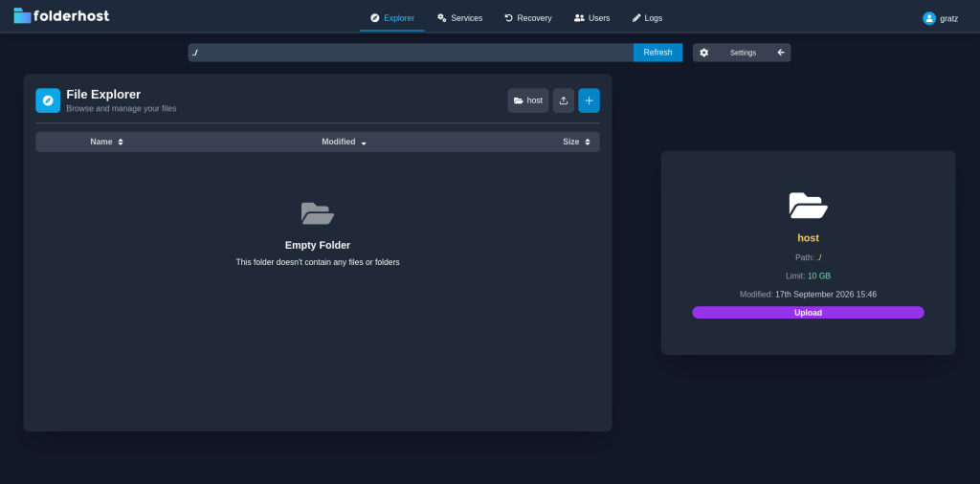Click the empty folder illustration
This screenshot has height=484, width=980.
[318, 213]
